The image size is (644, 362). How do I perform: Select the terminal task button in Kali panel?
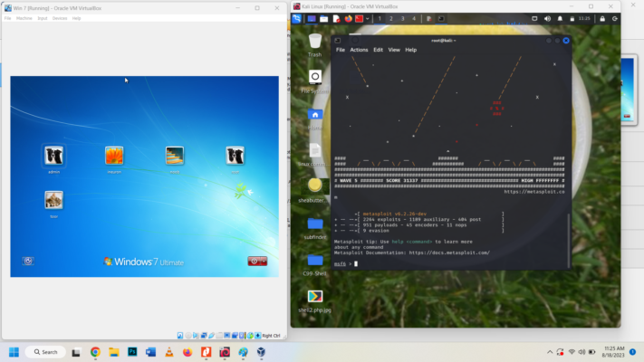coord(441,18)
